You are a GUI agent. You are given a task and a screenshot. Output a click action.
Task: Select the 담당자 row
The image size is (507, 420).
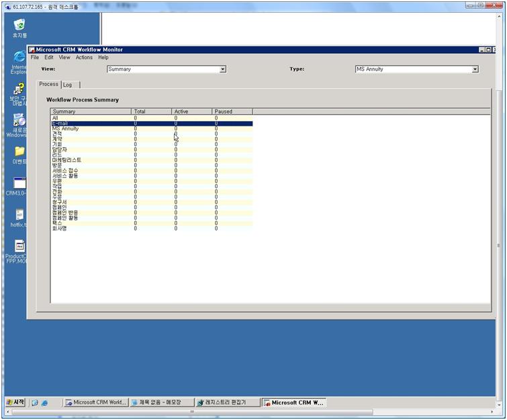click(152, 149)
